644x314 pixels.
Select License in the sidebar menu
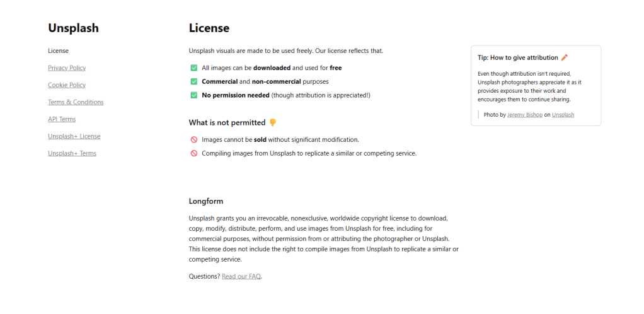pyautogui.click(x=58, y=50)
